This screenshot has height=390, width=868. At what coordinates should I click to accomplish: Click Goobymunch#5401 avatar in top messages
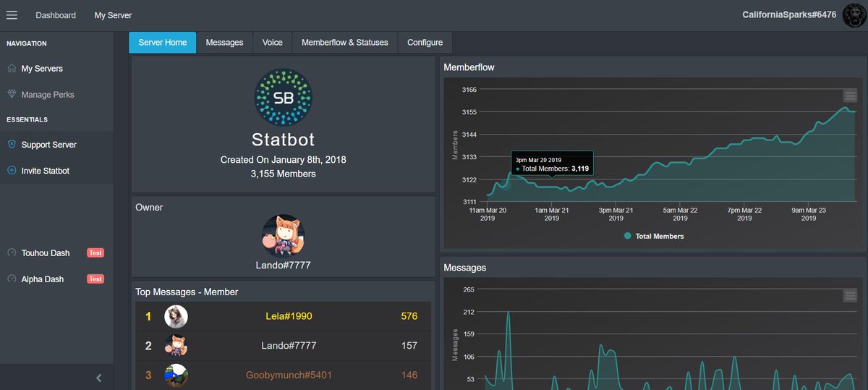click(x=176, y=375)
